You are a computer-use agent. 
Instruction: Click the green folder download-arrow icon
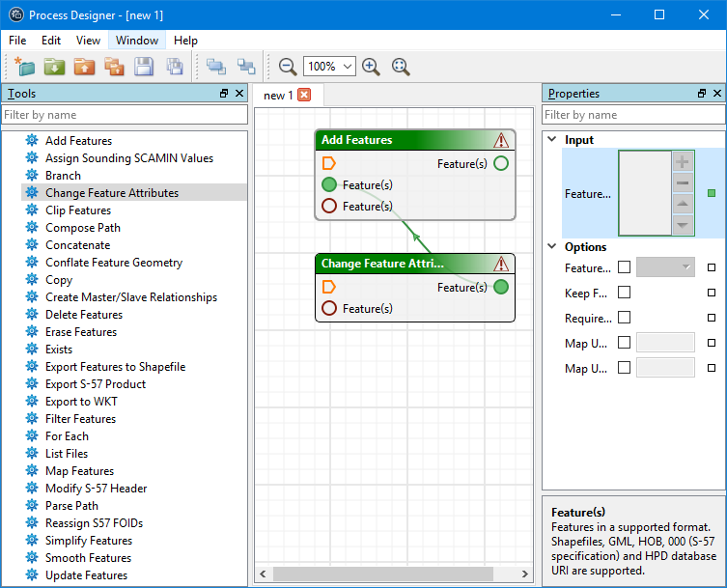54,67
